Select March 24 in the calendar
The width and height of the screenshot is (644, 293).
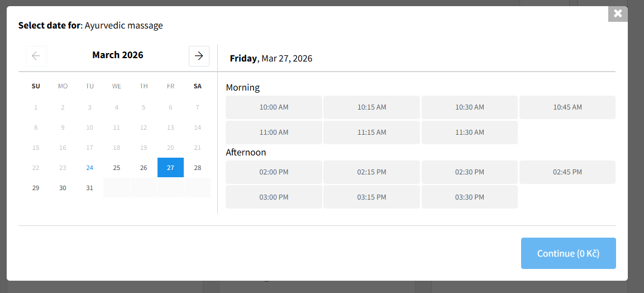[89, 168]
